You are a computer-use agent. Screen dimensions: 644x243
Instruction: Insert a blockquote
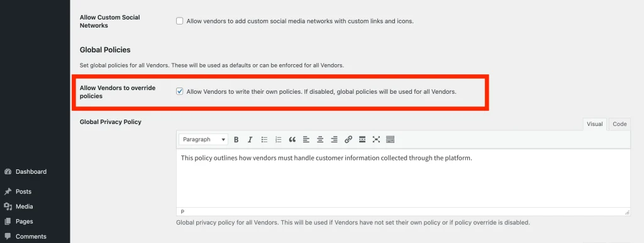point(292,140)
